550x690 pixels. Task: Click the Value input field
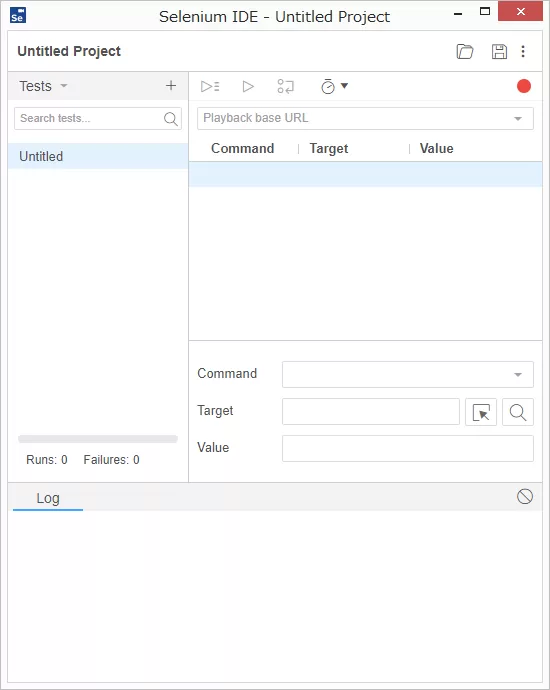coord(408,448)
